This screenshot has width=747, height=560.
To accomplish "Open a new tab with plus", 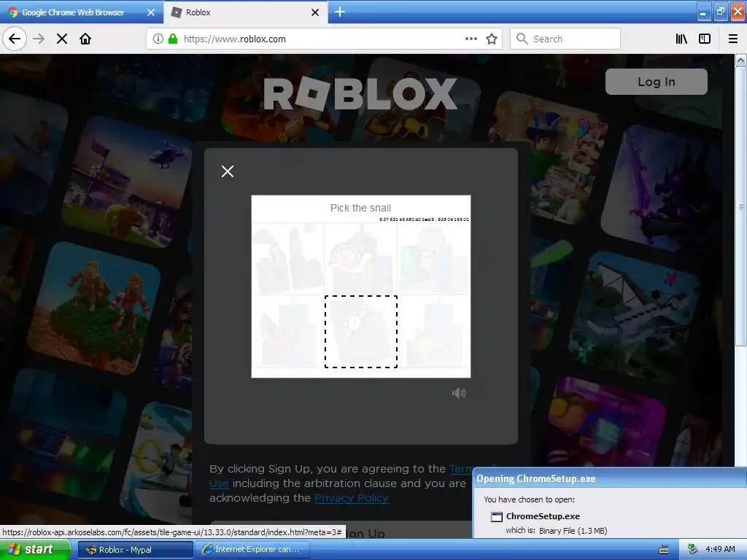I will coord(340,12).
